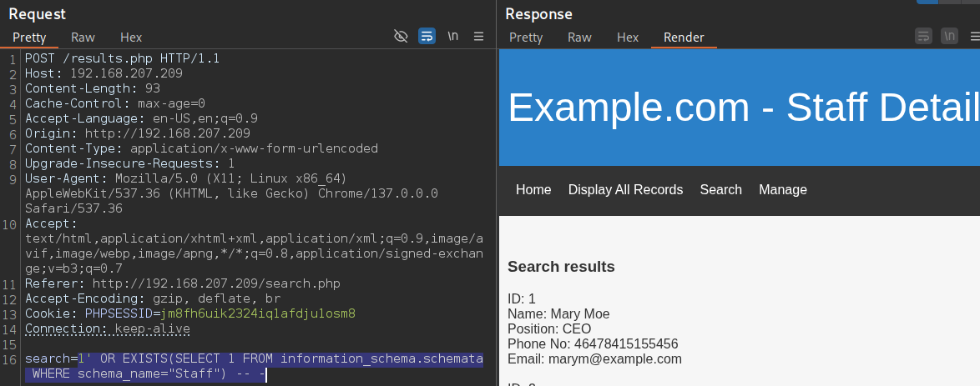
Task: Click the 'Connection: keep-alive' header
Action: click(108, 328)
